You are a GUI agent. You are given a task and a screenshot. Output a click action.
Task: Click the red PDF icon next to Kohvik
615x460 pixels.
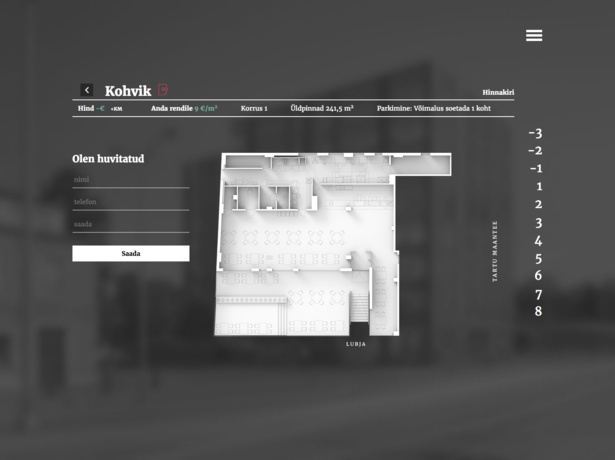pyautogui.click(x=163, y=90)
